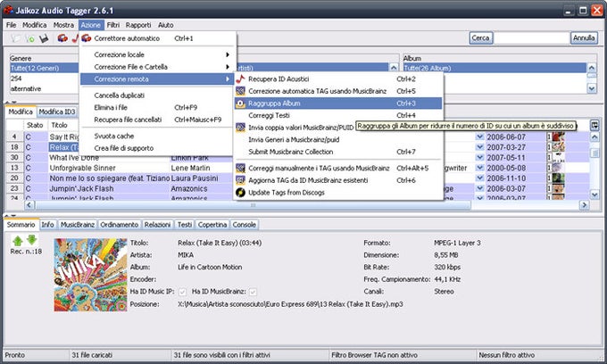This screenshot has height=364, width=607.
Task: Toggle the Ha ID Music IP checkbox
Action: tap(183, 291)
